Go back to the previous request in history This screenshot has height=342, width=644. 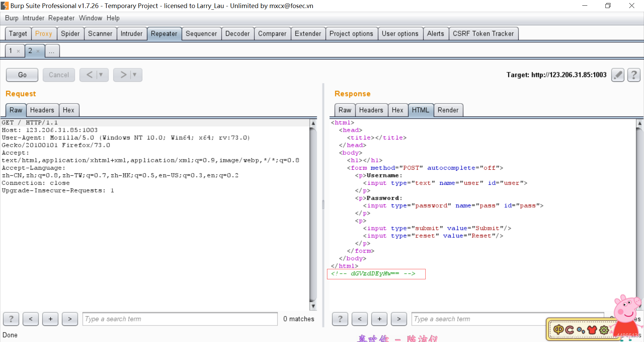click(x=89, y=75)
